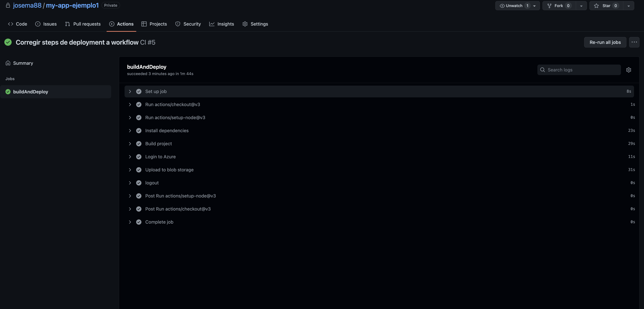Click the Star icon button
The image size is (644, 309).
[x=596, y=5]
